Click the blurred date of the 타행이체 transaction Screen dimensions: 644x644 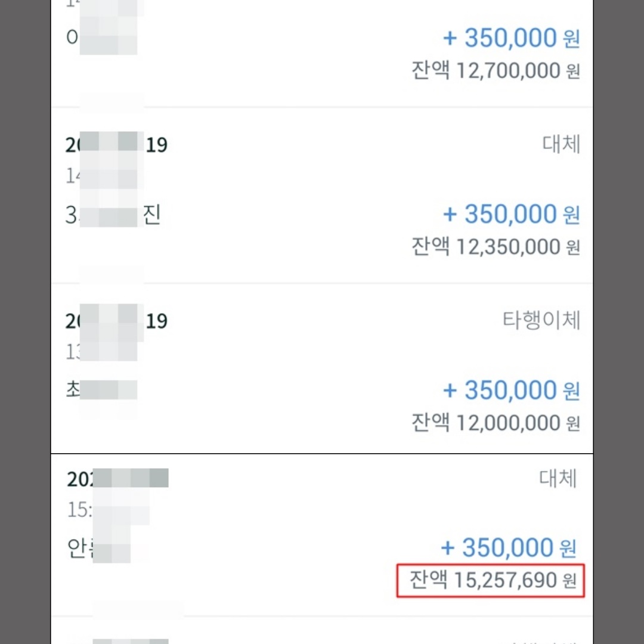[x=116, y=321]
